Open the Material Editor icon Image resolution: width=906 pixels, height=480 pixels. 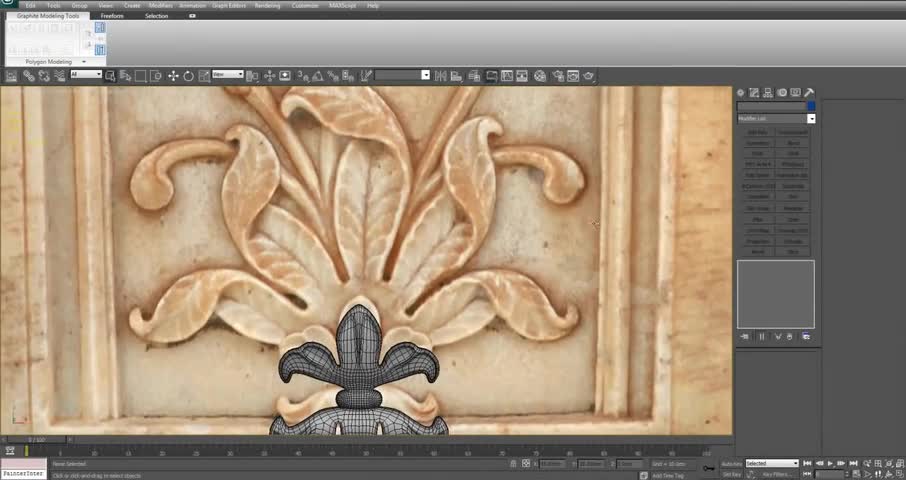(540, 76)
